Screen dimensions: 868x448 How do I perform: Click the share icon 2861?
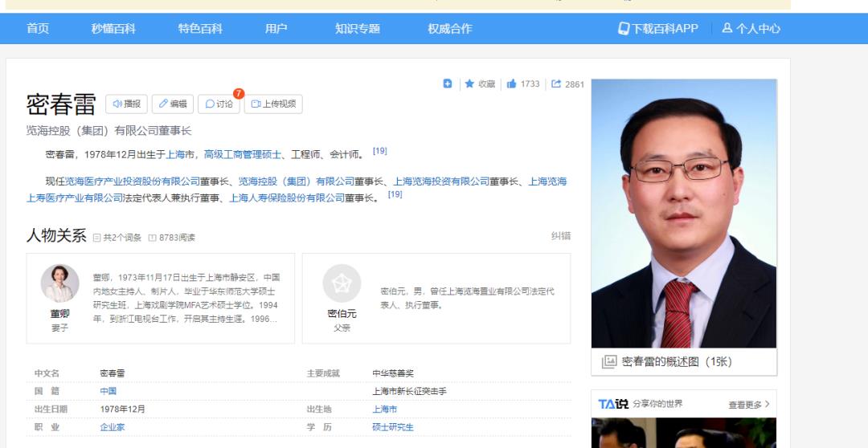[x=556, y=83]
